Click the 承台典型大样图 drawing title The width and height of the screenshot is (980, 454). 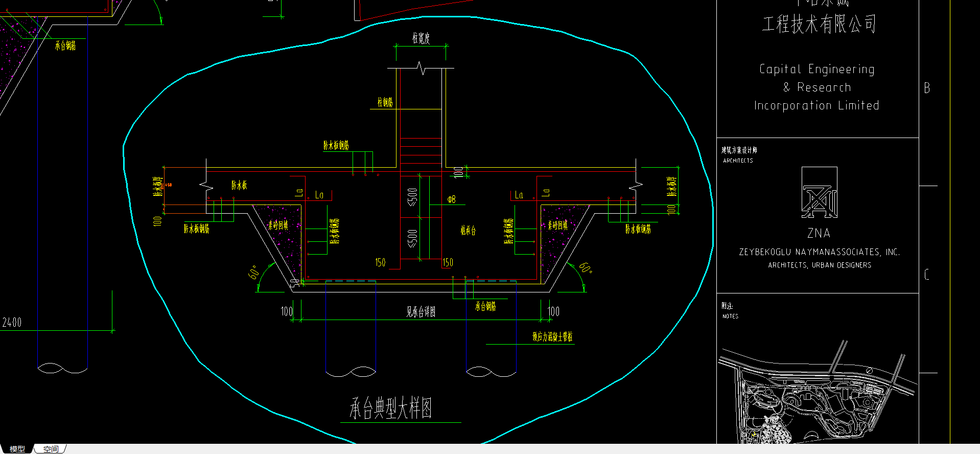coord(391,408)
